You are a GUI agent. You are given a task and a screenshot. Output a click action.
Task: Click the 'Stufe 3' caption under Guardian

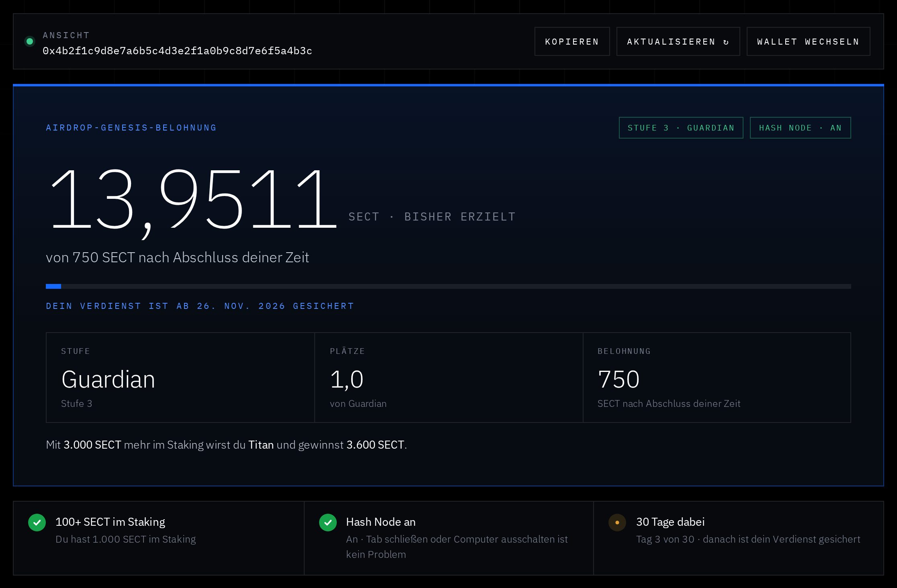[76, 404]
